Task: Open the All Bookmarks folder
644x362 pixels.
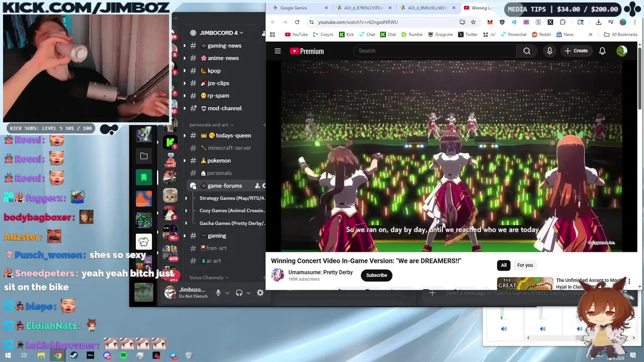Action: [621, 35]
